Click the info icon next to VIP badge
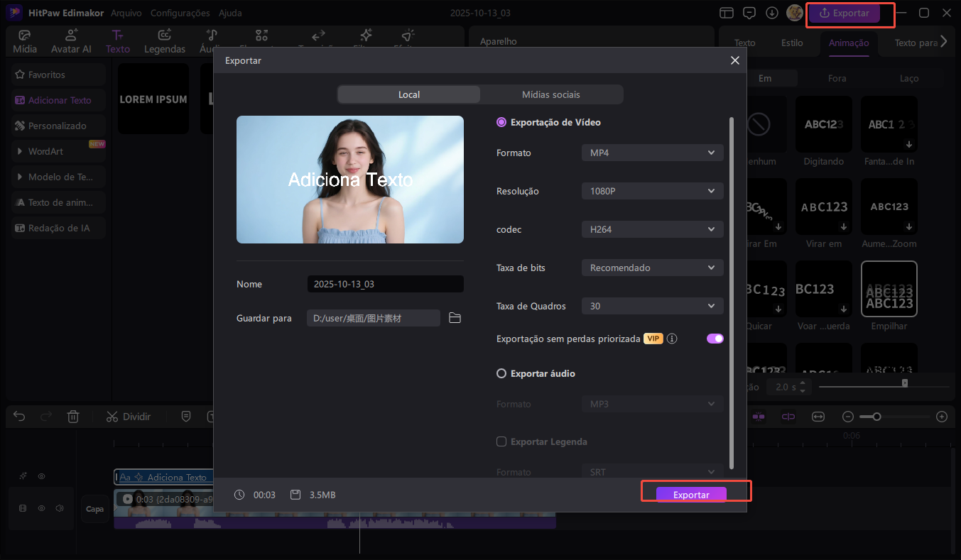961x560 pixels. pyautogui.click(x=672, y=339)
